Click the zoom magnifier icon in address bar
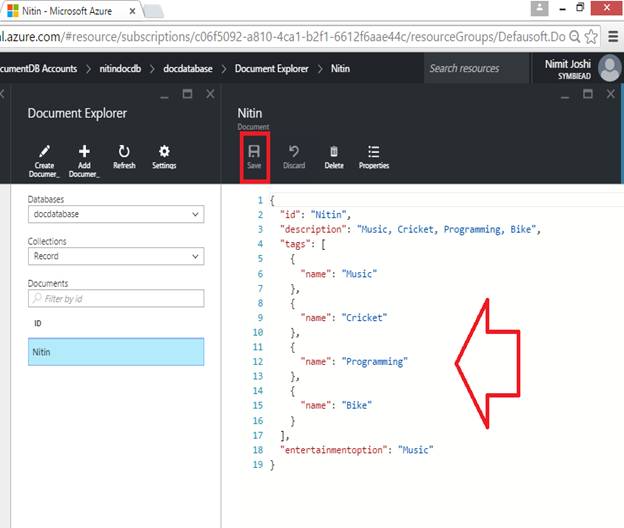624x528 pixels. (x=575, y=37)
